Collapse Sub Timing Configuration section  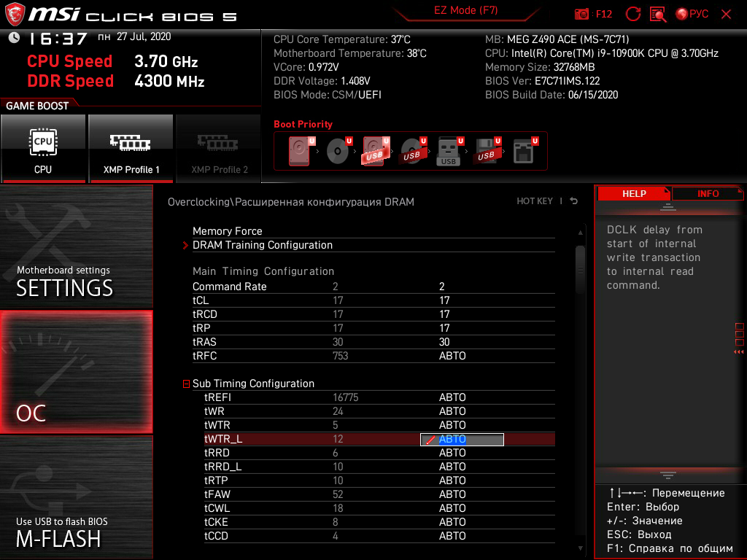tap(186, 384)
